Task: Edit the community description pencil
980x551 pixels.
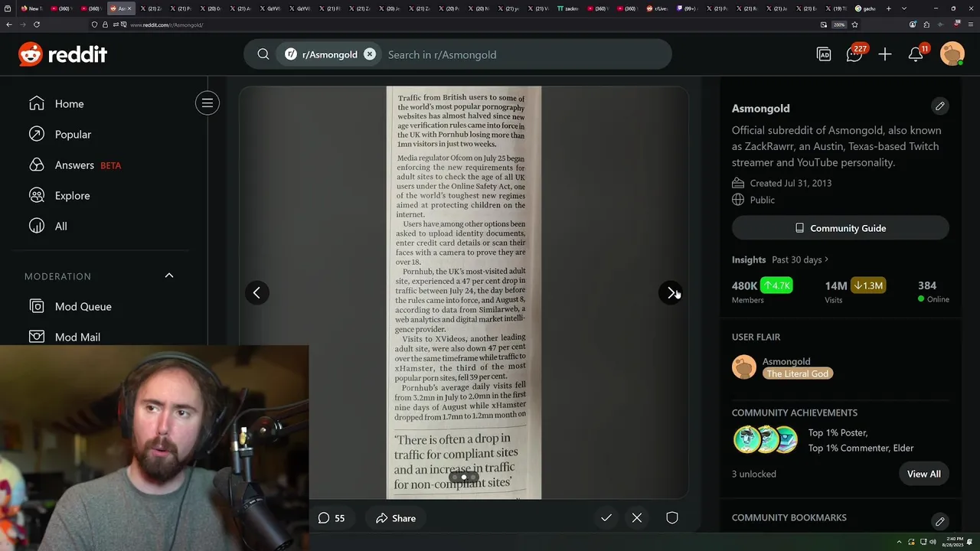Action: [940, 106]
